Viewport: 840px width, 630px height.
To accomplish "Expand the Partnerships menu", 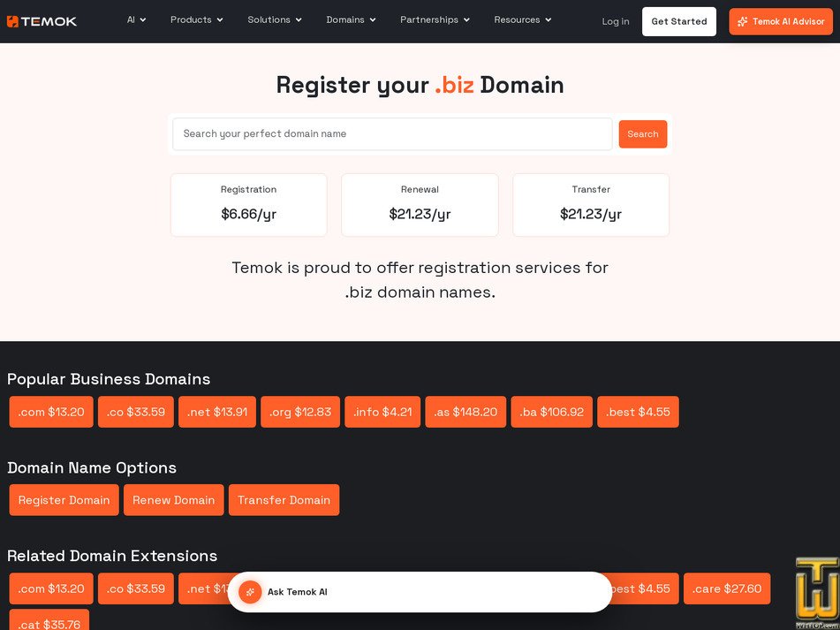I will (x=435, y=19).
